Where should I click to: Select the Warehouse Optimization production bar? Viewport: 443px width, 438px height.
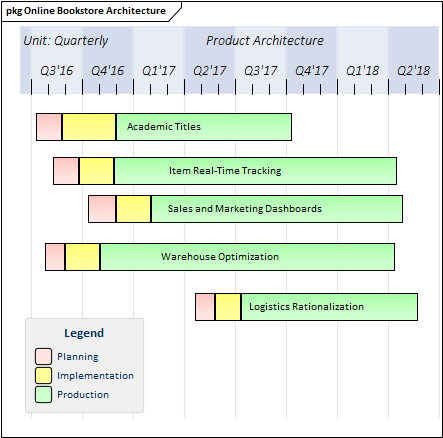pyautogui.click(x=247, y=257)
